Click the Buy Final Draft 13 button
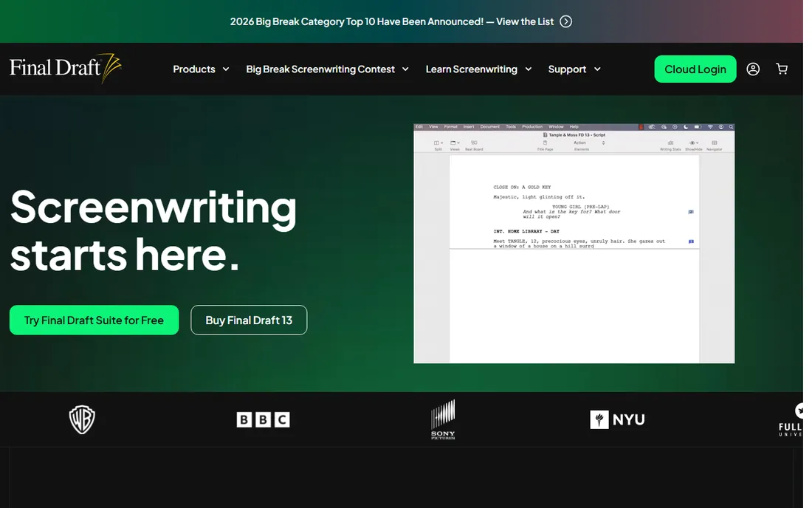Screen dimensions: 812x508 click(x=249, y=320)
